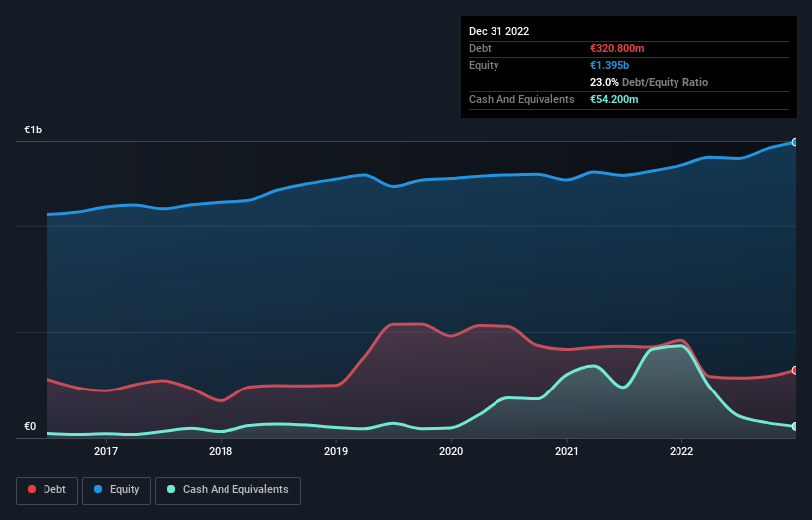The height and width of the screenshot is (520, 812).
Task: Click the €54.200m cash value
Action: point(614,99)
